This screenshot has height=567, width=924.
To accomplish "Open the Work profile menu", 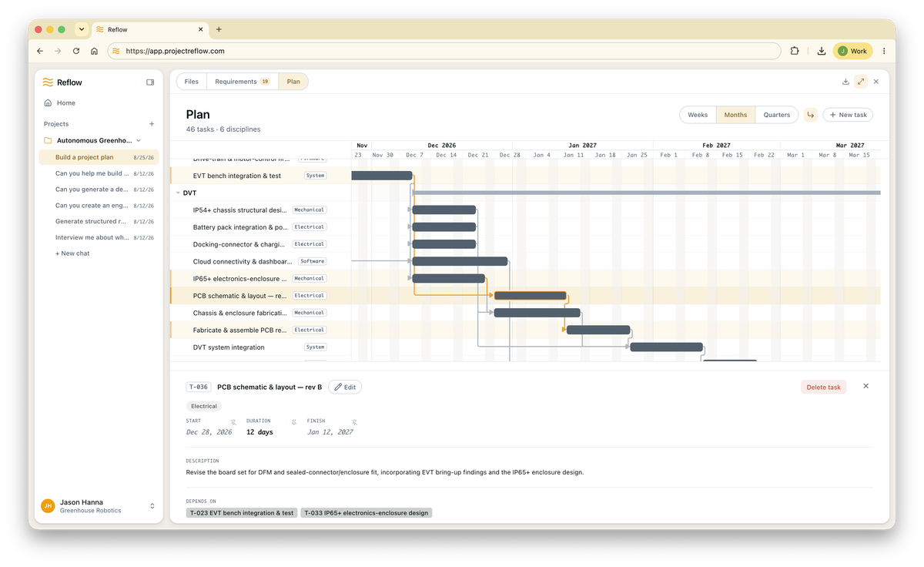I will [x=852, y=51].
